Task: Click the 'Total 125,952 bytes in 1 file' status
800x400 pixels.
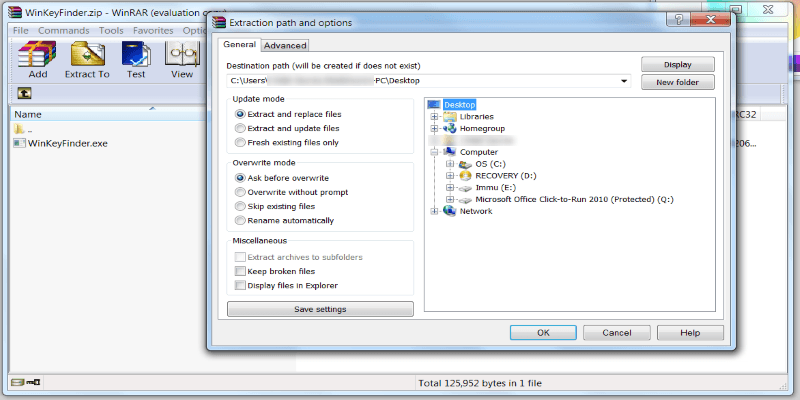Action: tap(480, 383)
